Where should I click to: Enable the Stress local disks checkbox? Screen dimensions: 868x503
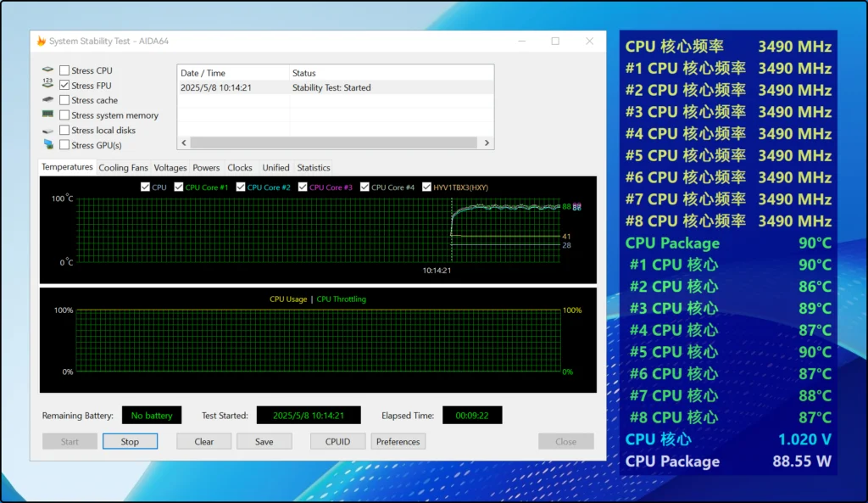click(64, 130)
